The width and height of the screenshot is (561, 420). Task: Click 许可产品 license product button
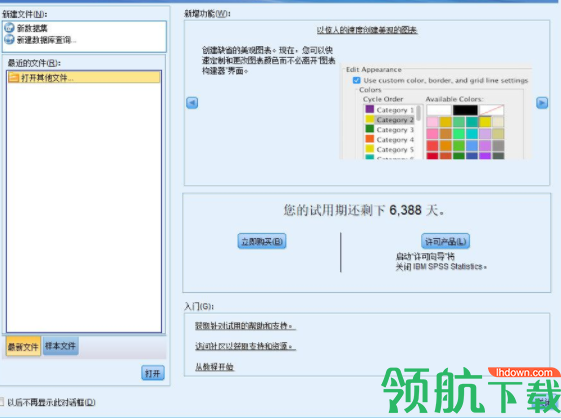[x=445, y=241]
